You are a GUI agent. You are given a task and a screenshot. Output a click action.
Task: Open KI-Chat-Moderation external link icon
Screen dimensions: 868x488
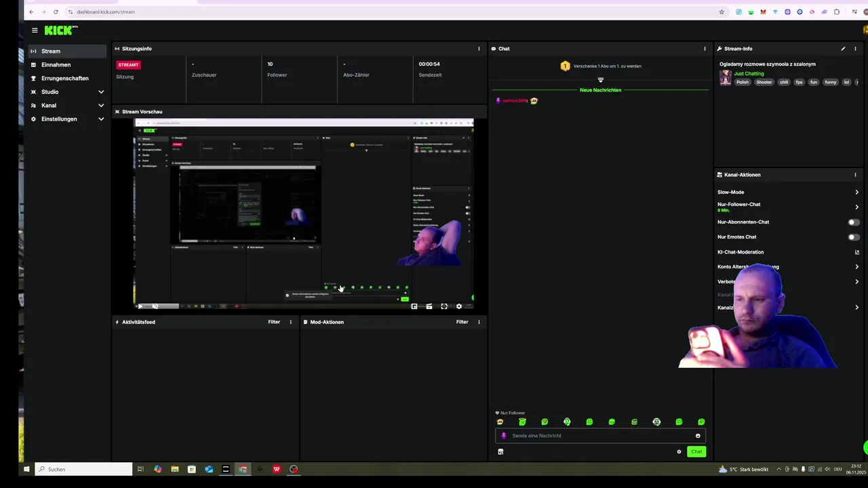[x=856, y=252]
